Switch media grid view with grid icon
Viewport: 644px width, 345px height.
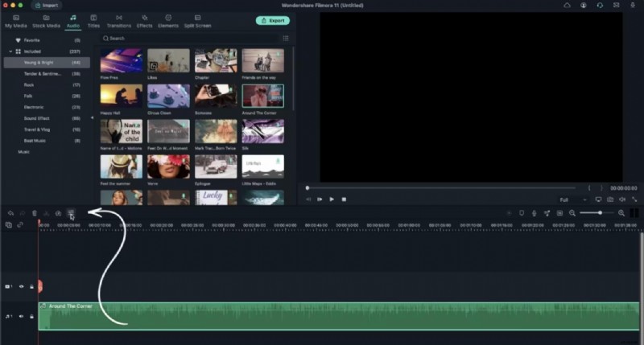click(x=286, y=38)
